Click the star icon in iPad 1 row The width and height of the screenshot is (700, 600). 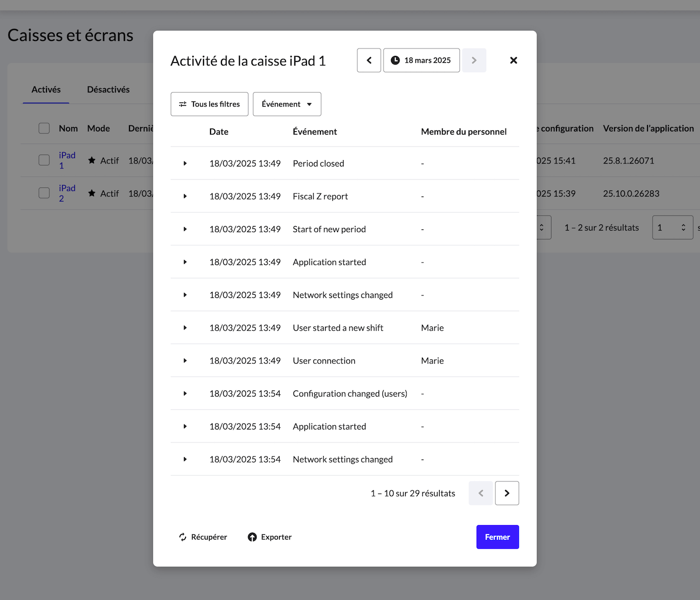[91, 160]
